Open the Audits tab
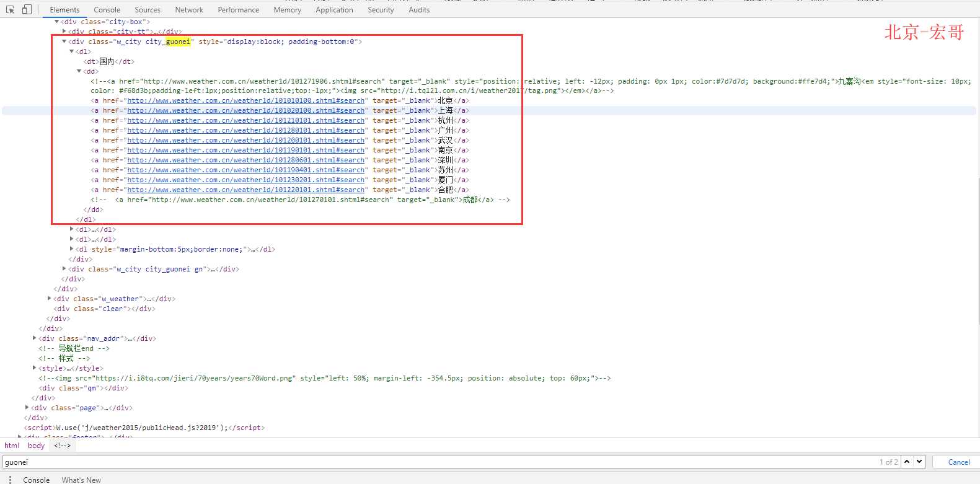The width and height of the screenshot is (980, 484). [419, 10]
